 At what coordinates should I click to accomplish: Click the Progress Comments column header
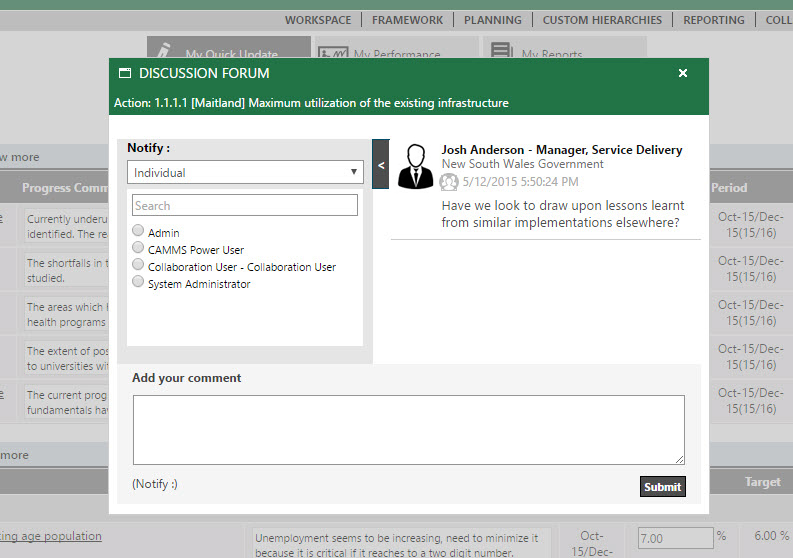(x=65, y=188)
